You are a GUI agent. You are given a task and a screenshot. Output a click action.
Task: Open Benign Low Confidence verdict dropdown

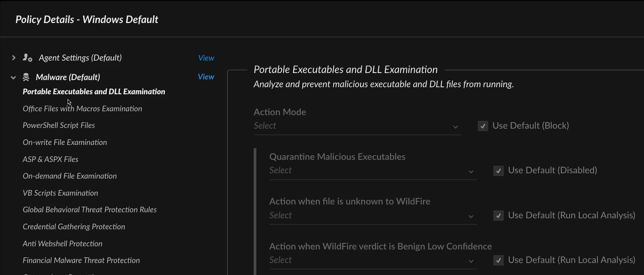(372, 260)
